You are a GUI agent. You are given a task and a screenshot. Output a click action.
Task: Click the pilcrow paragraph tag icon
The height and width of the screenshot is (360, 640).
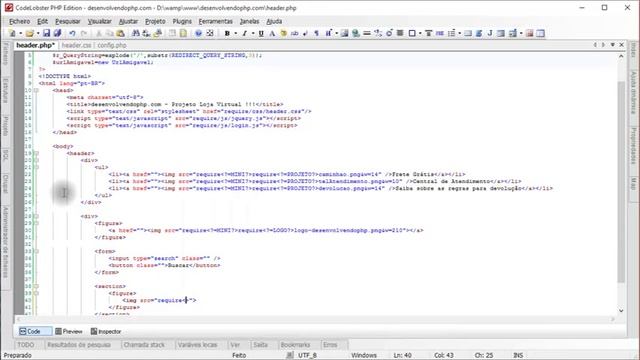tap(316, 33)
